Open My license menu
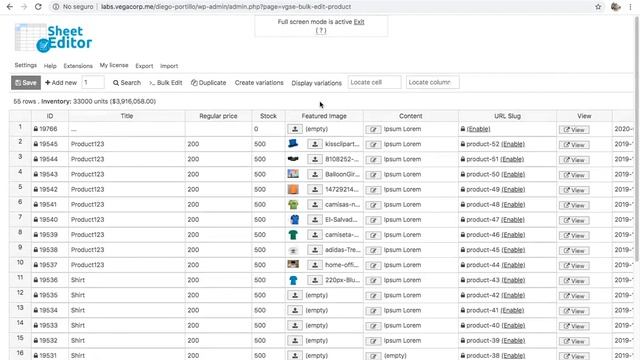 (114, 65)
